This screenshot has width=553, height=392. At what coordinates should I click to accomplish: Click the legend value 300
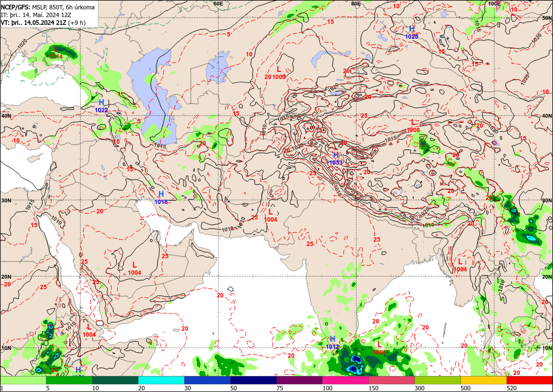click(x=419, y=388)
